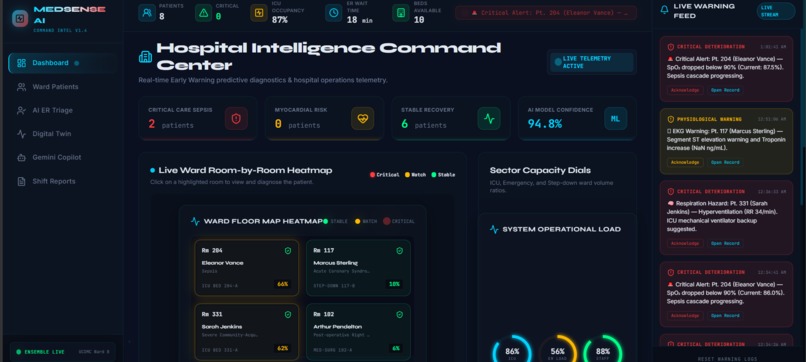Viewport: 806px width, 362px height.
Task: Click the 18 min ER wait time value
Action: coord(359,20)
